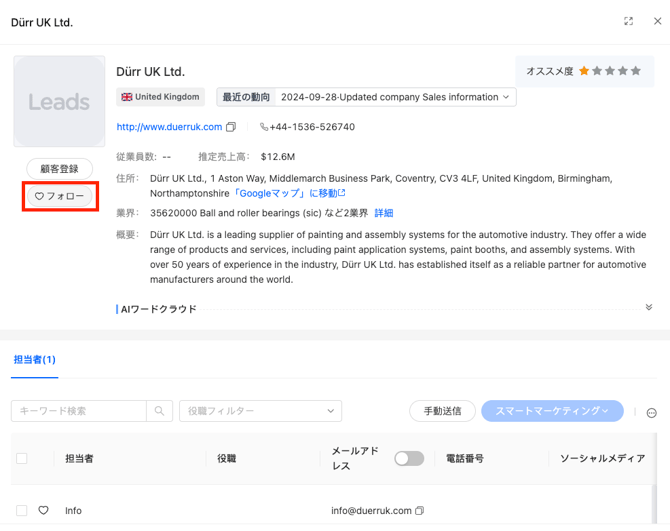Open the more options ellipsis icon
Viewport: 670px width, 531px height.
[x=651, y=412]
